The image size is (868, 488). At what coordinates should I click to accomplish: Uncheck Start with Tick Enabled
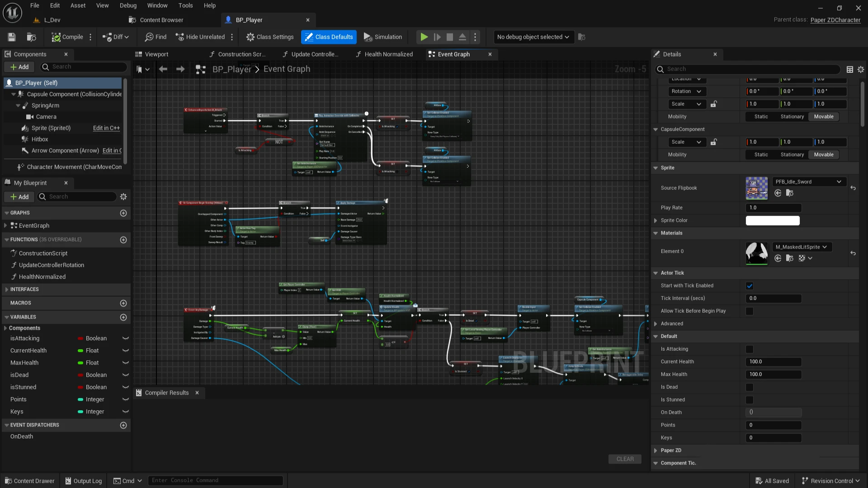coord(750,286)
